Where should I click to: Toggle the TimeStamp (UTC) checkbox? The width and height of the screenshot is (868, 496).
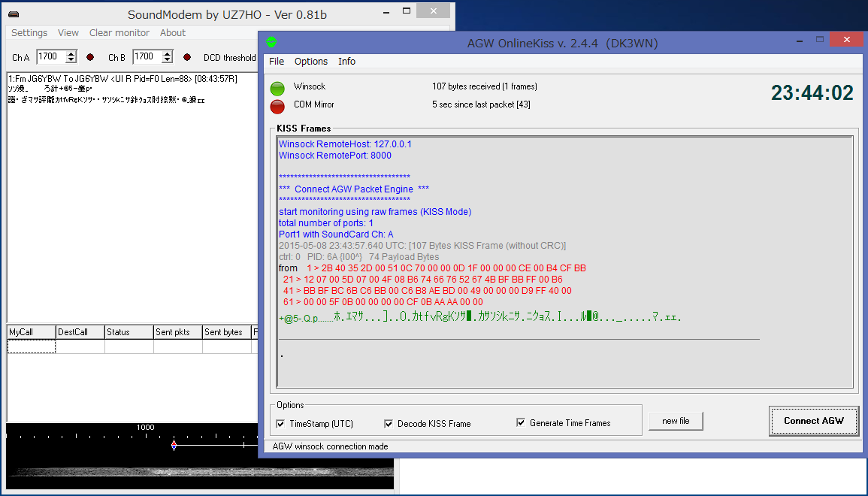click(x=280, y=424)
